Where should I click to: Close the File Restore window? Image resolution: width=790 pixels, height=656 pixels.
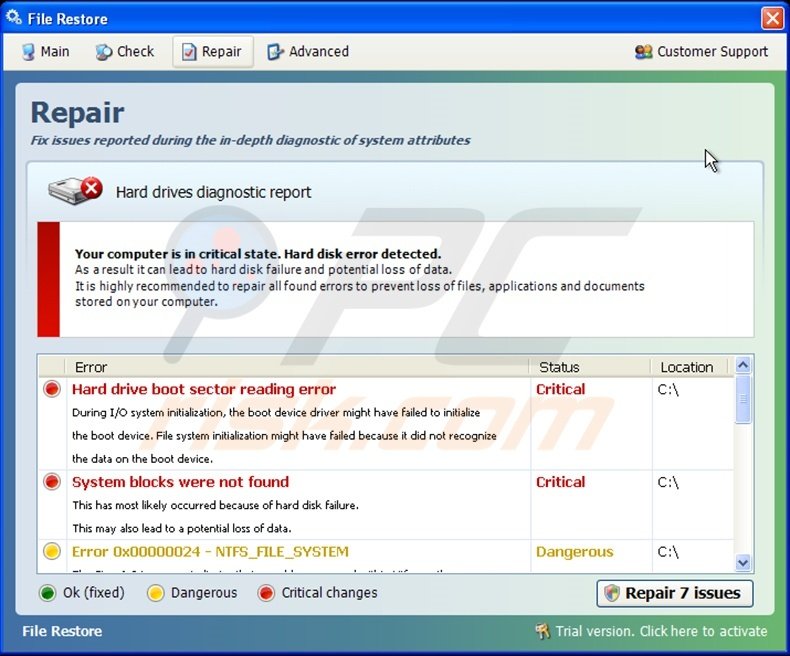coord(772,19)
